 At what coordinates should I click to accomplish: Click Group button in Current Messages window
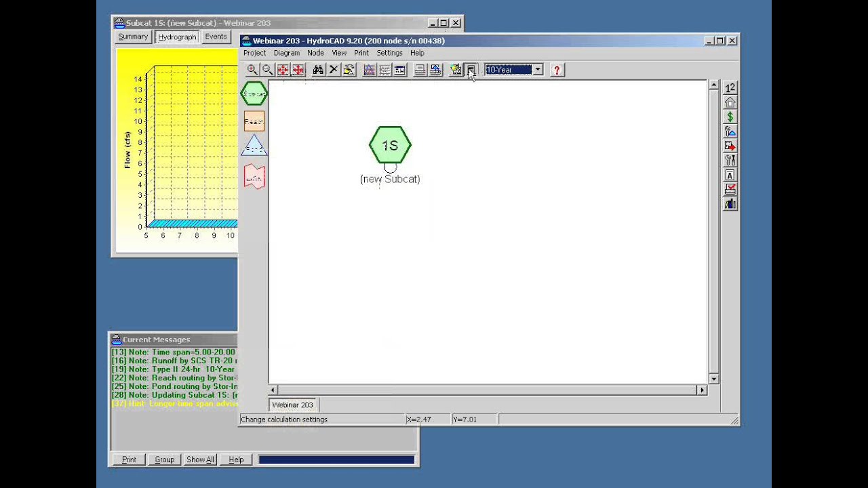pyautogui.click(x=165, y=460)
